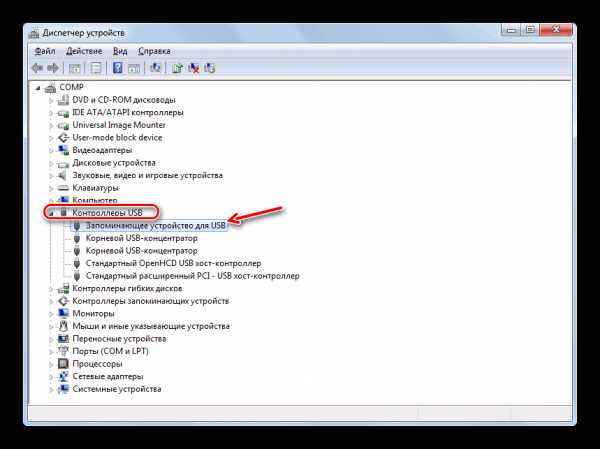
Task: Select the Контроллеры гибких дисков label
Action: click(127, 288)
